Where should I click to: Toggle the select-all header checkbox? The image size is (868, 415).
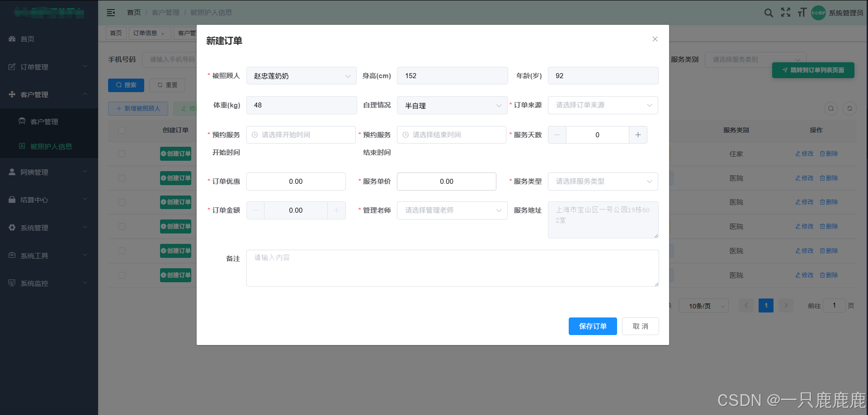(122, 130)
